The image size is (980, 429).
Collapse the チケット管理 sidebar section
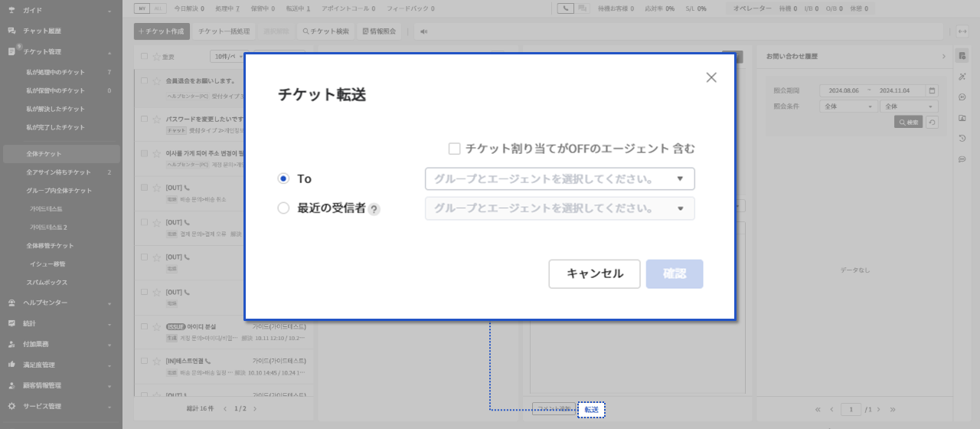pyautogui.click(x=109, y=52)
